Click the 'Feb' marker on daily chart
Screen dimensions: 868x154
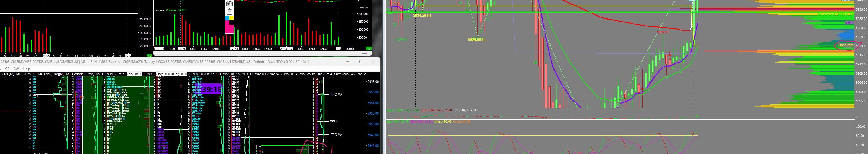coord(128,56)
